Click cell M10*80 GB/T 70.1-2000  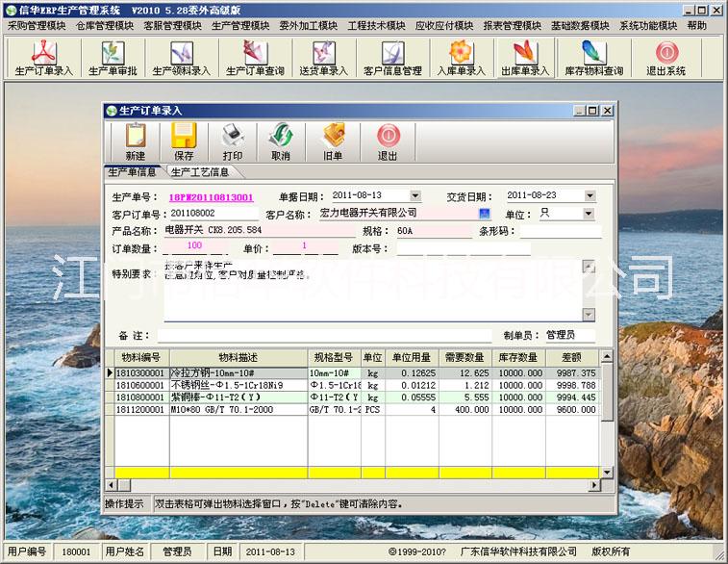[238, 410]
